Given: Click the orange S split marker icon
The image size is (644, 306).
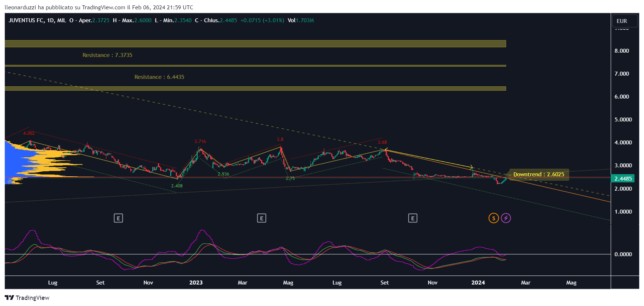Looking at the screenshot, I should point(494,218).
